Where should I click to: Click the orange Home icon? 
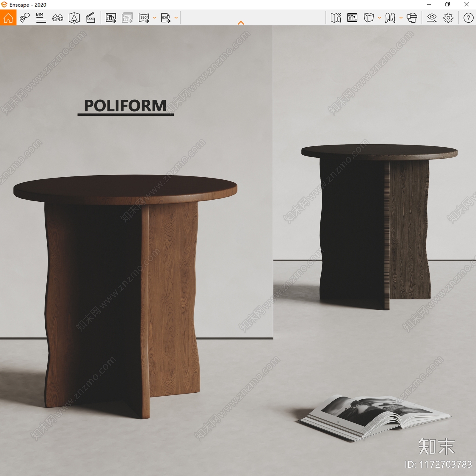tap(8, 18)
